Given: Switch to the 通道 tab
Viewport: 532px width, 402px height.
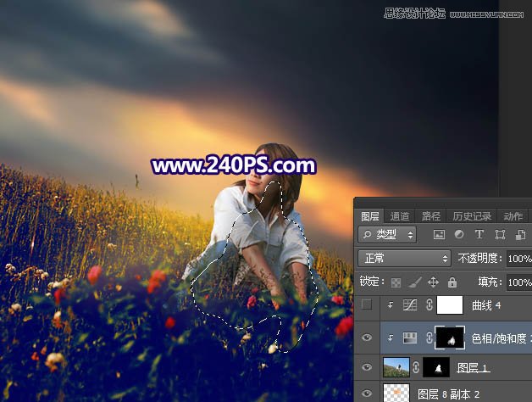Looking at the screenshot, I should 400,216.
